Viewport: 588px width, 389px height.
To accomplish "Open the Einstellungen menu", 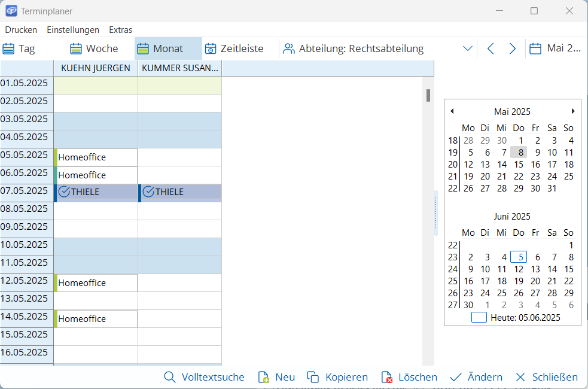I will click(73, 29).
